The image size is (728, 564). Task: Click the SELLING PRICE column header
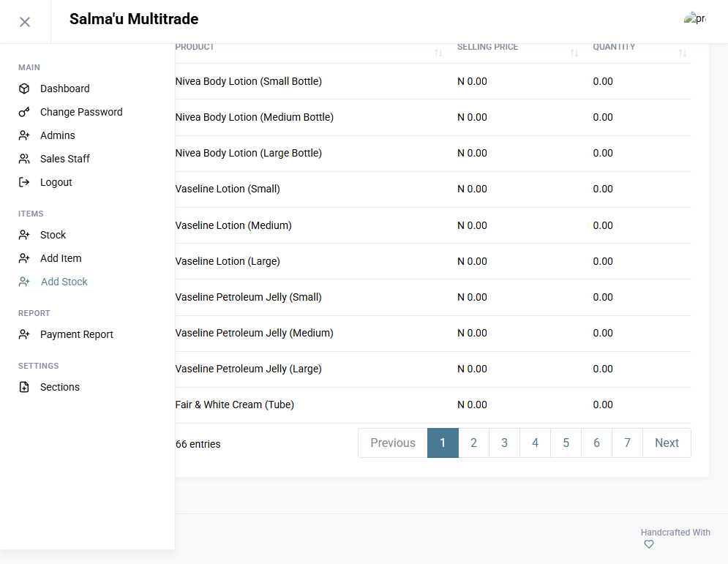click(x=487, y=47)
